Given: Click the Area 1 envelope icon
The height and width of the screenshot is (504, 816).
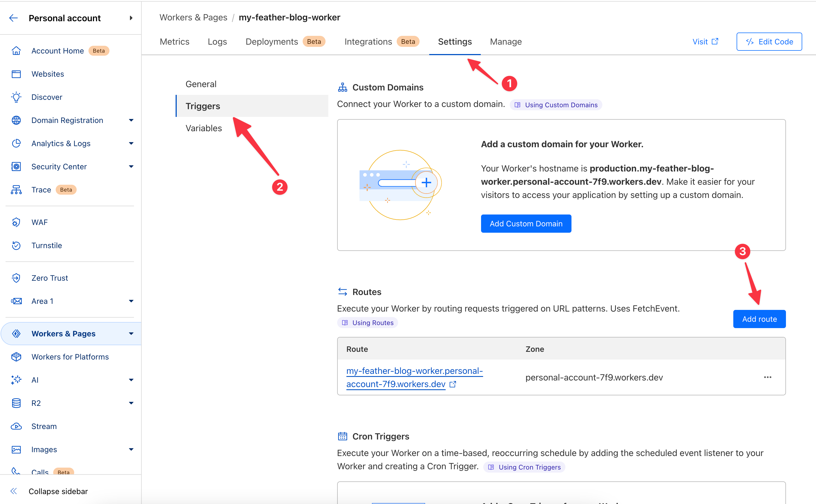Looking at the screenshot, I should [16, 301].
